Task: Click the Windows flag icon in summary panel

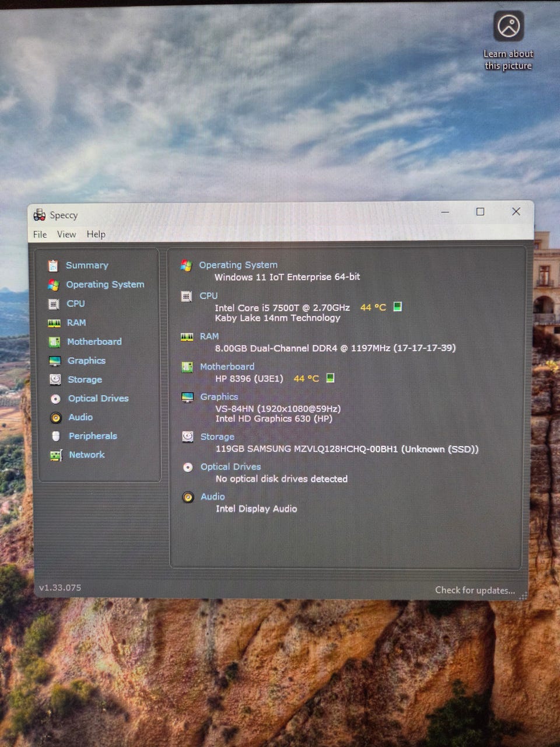Action: [186, 266]
